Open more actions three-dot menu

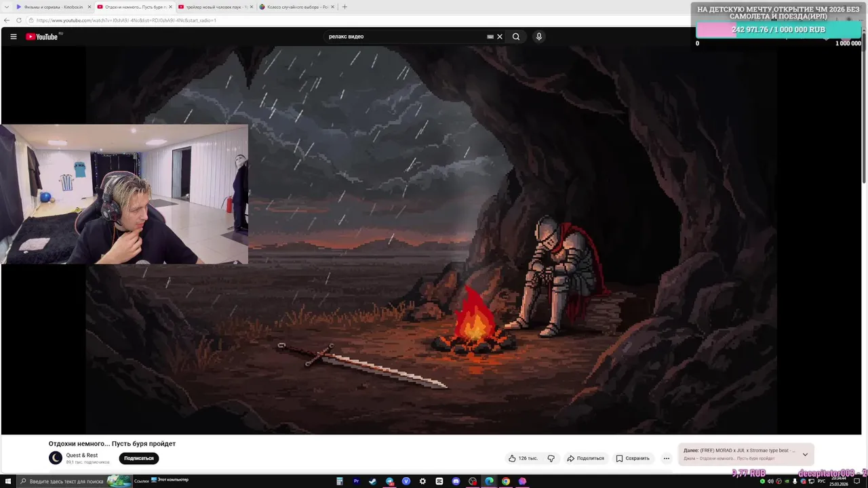click(x=667, y=458)
